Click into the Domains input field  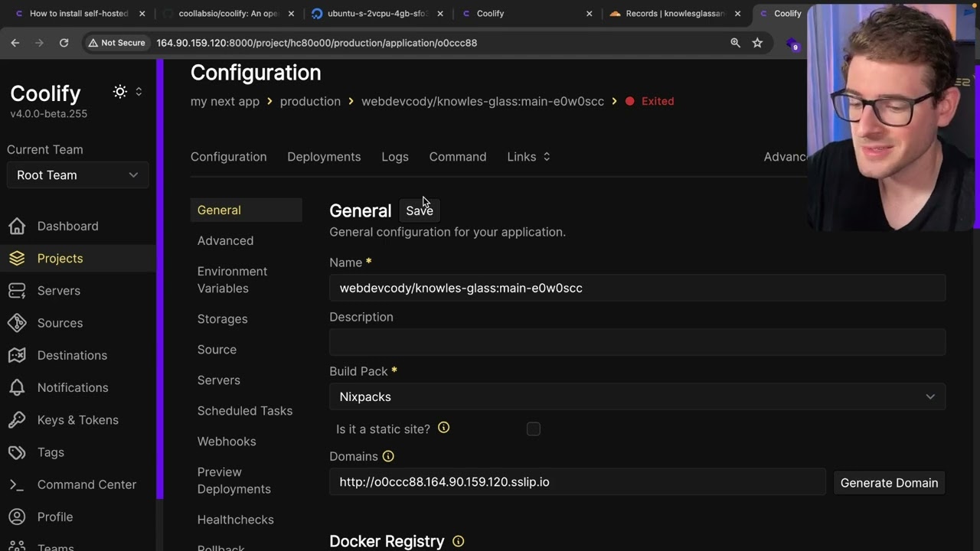point(577,482)
